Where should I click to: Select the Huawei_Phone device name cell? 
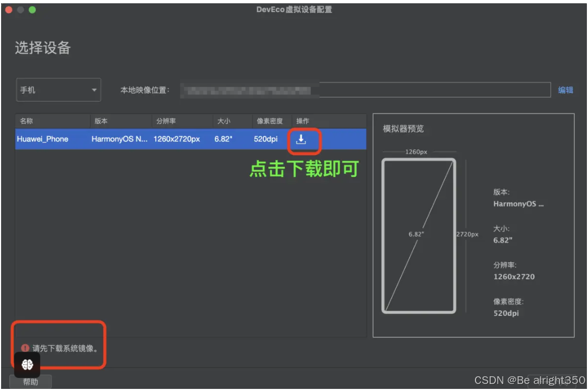click(x=42, y=139)
